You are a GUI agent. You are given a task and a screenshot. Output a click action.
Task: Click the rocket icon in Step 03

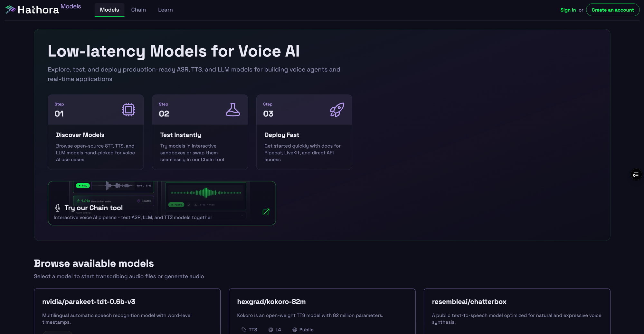(x=337, y=110)
